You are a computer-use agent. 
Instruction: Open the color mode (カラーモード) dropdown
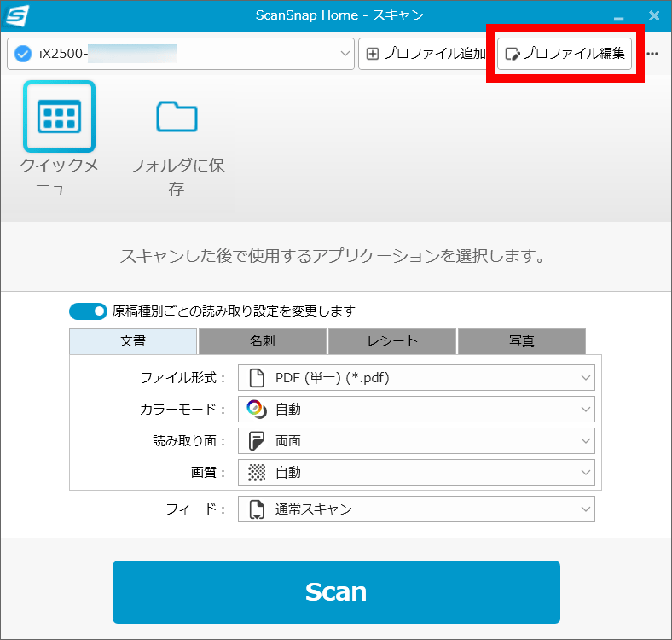(x=416, y=410)
